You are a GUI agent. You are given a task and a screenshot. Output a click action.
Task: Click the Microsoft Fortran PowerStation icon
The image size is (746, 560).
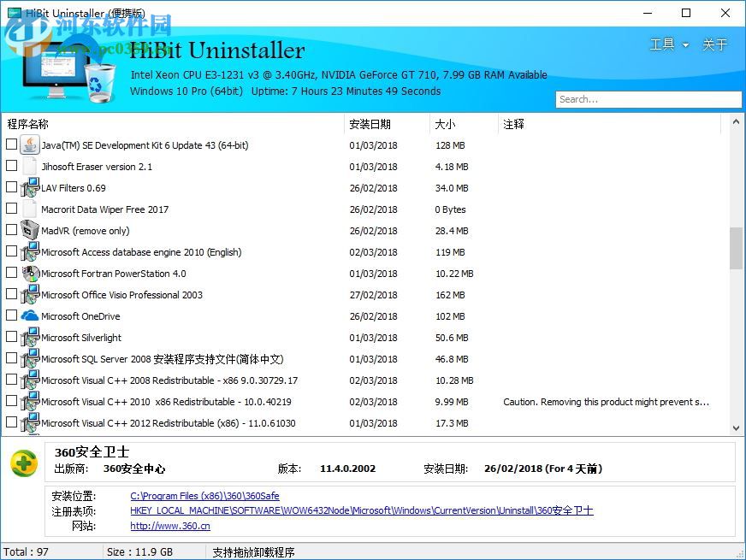pyautogui.click(x=28, y=274)
